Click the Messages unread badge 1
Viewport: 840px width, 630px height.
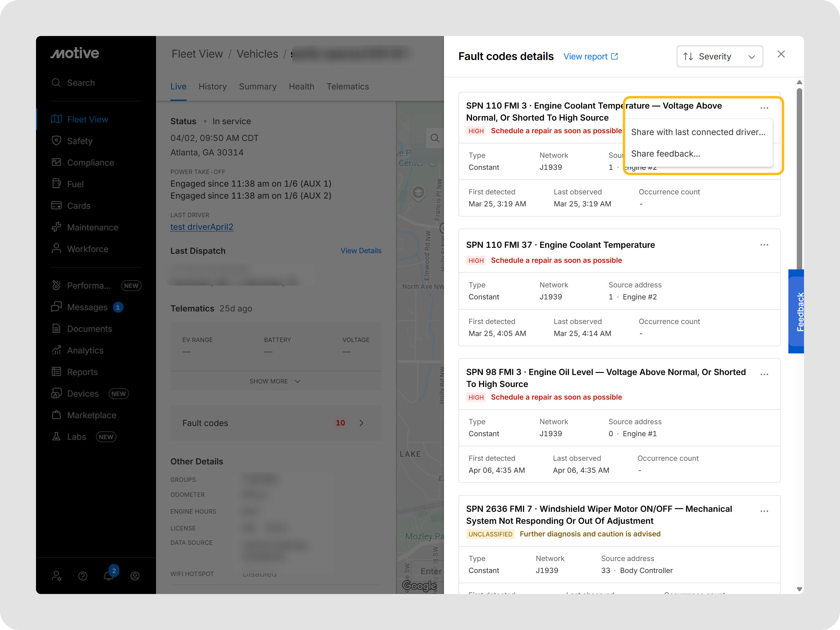[118, 307]
